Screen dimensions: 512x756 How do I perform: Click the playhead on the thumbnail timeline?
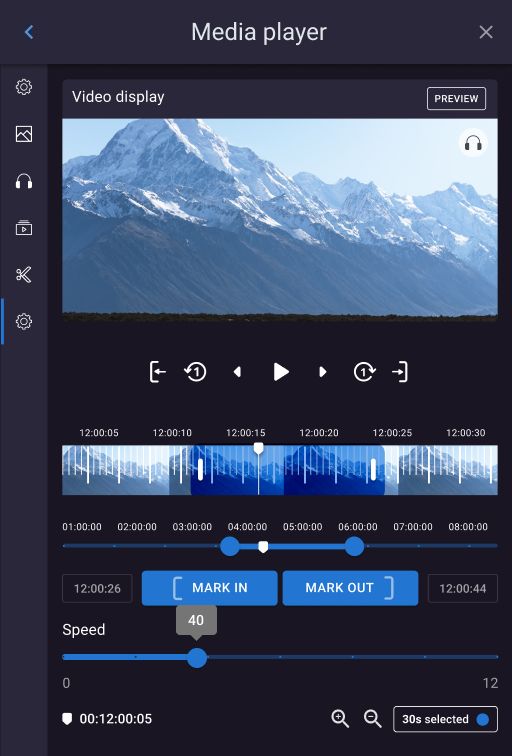pyautogui.click(x=258, y=448)
